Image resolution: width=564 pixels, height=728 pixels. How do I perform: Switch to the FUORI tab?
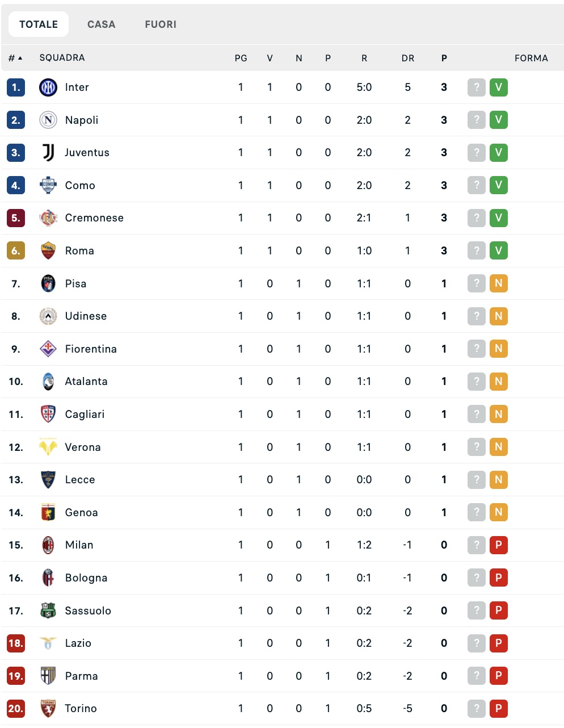pyautogui.click(x=161, y=24)
